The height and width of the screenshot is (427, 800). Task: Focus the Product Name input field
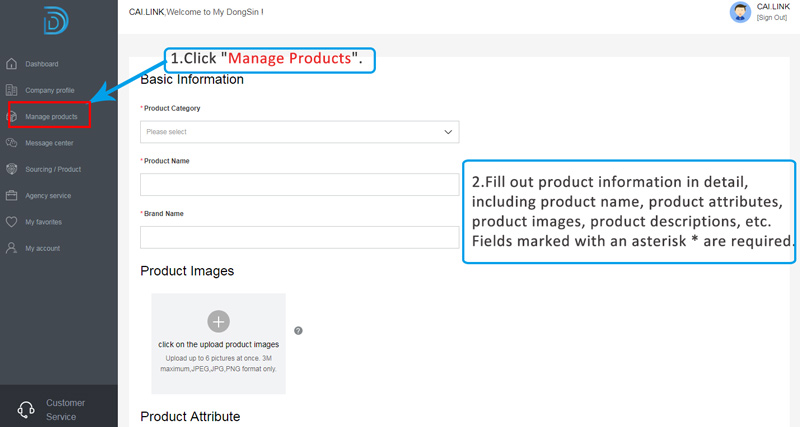pyautogui.click(x=299, y=185)
